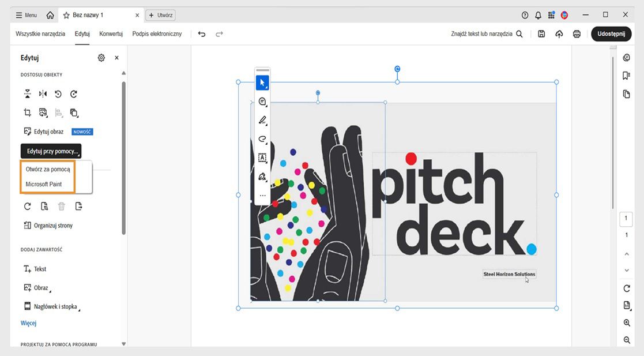Select the arrow selection tool

pyautogui.click(x=262, y=83)
